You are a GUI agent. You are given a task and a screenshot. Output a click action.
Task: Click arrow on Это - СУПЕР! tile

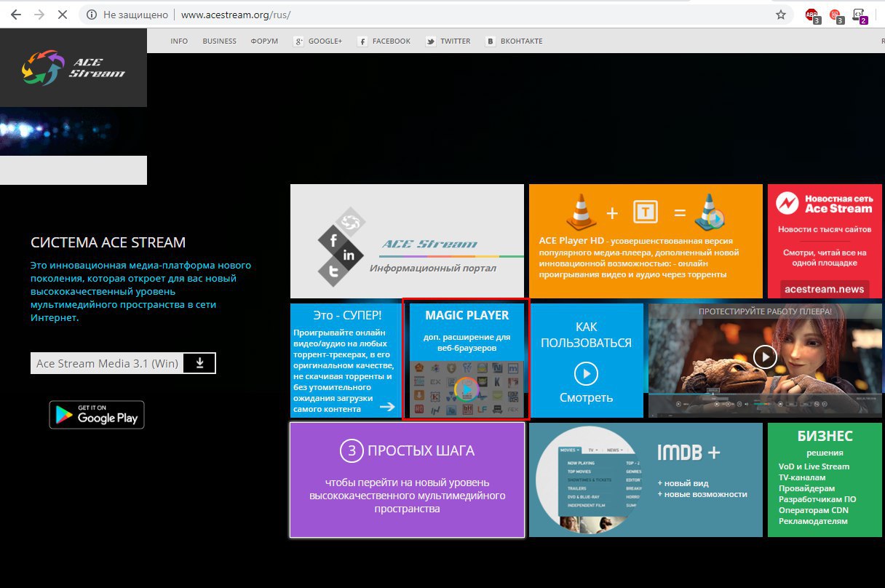(x=386, y=407)
